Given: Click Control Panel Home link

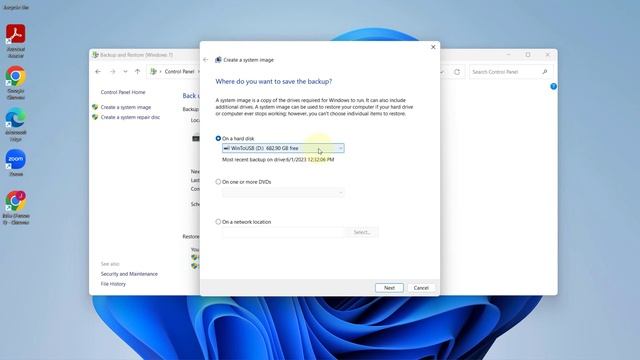Looking at the screenshot, I should 123,92.
